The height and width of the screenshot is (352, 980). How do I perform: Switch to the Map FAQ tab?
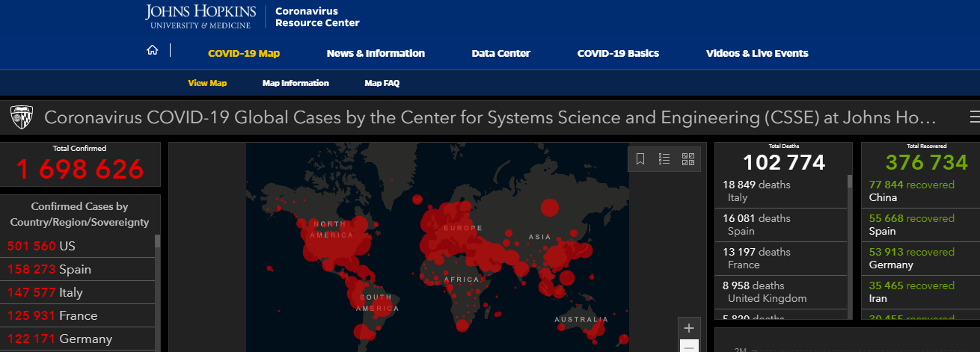point(382,83)
